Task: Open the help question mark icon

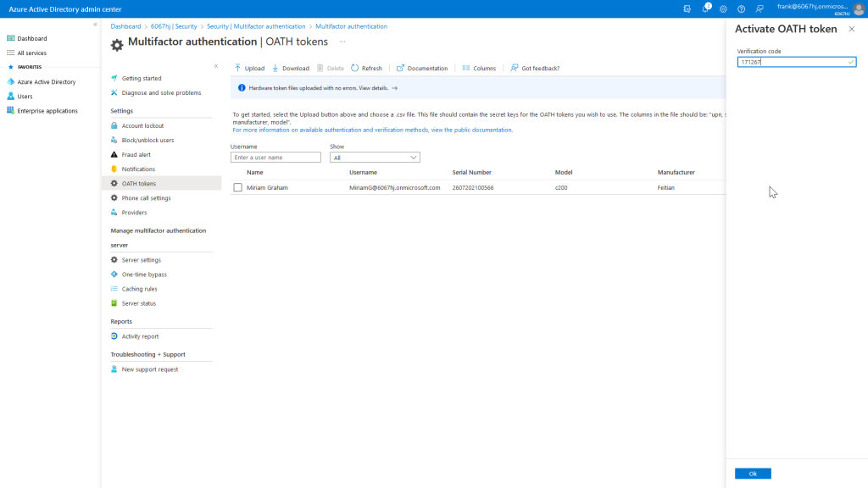Action: pos(741,8)
